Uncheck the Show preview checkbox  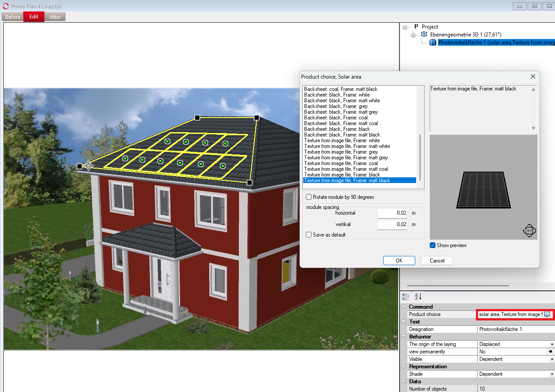pyautogui.click(x=433, y=245)
